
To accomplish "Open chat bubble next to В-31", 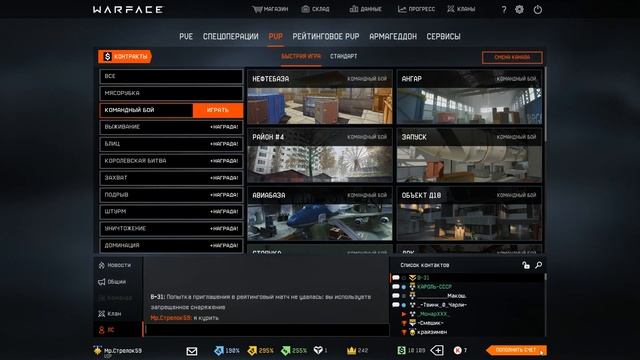I will point(396,278).
